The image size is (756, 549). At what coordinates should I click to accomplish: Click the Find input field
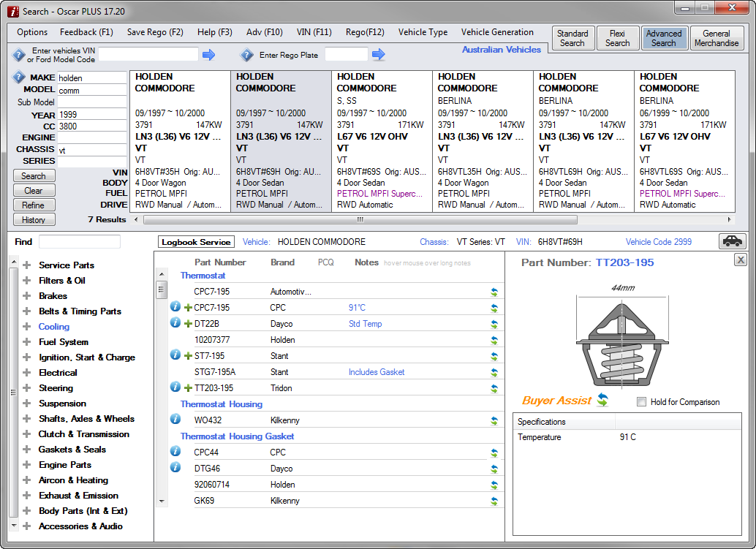[x=79, y=241]
